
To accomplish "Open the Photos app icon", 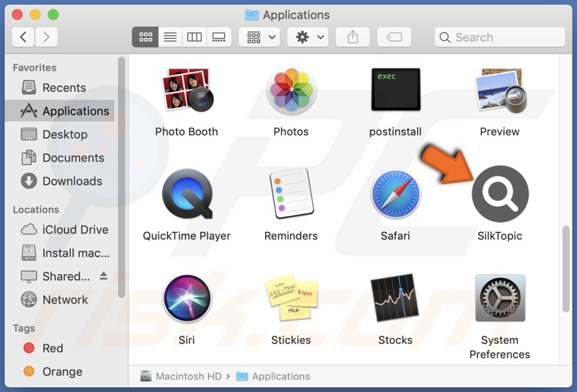I will pyautogui.click(x=291, y=90).
